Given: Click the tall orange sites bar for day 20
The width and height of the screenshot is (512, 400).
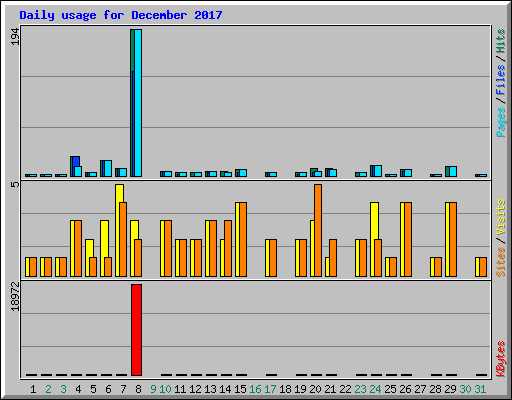Looking at the screenshot, I should click(x=318, y=230).
